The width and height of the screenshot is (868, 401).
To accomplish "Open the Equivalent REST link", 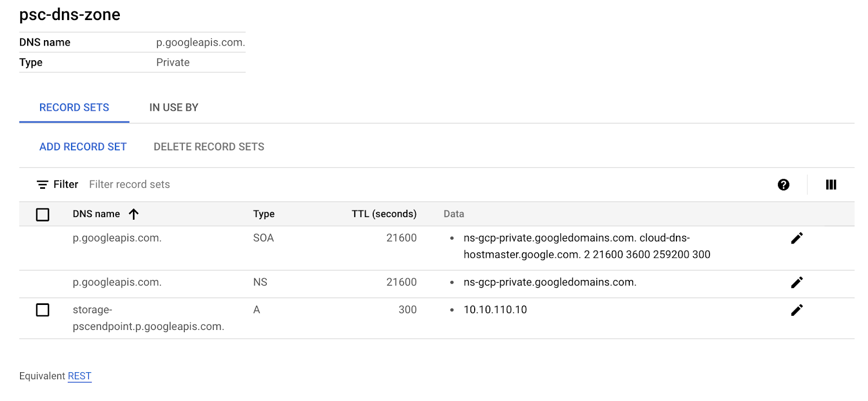I will 80,376.
